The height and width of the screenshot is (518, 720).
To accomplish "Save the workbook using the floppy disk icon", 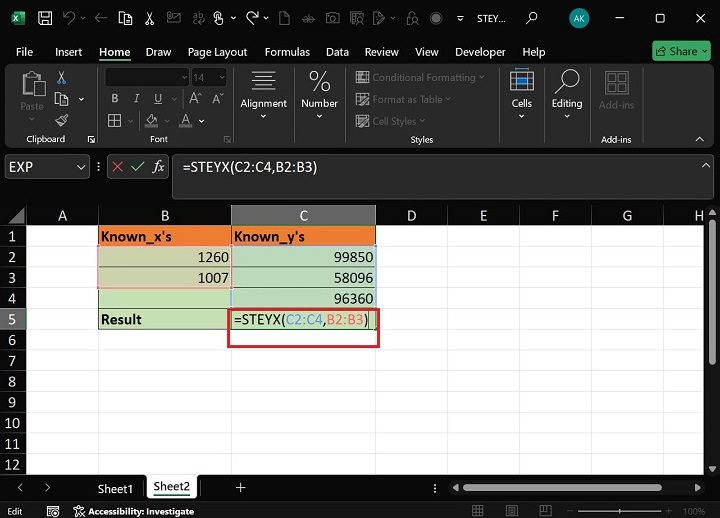I will [45, 18].
